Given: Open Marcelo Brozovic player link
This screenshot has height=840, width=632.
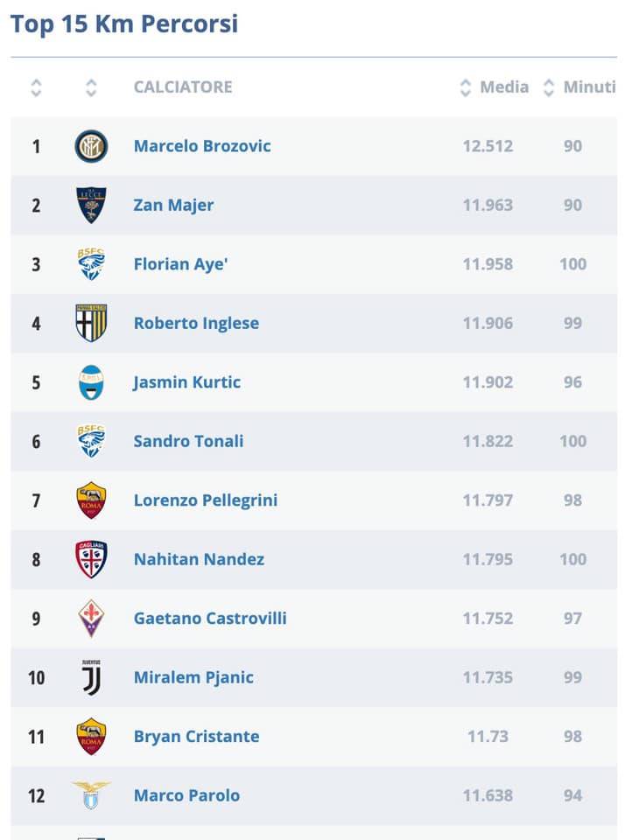Looking at the screenshot, I should 202,146.
